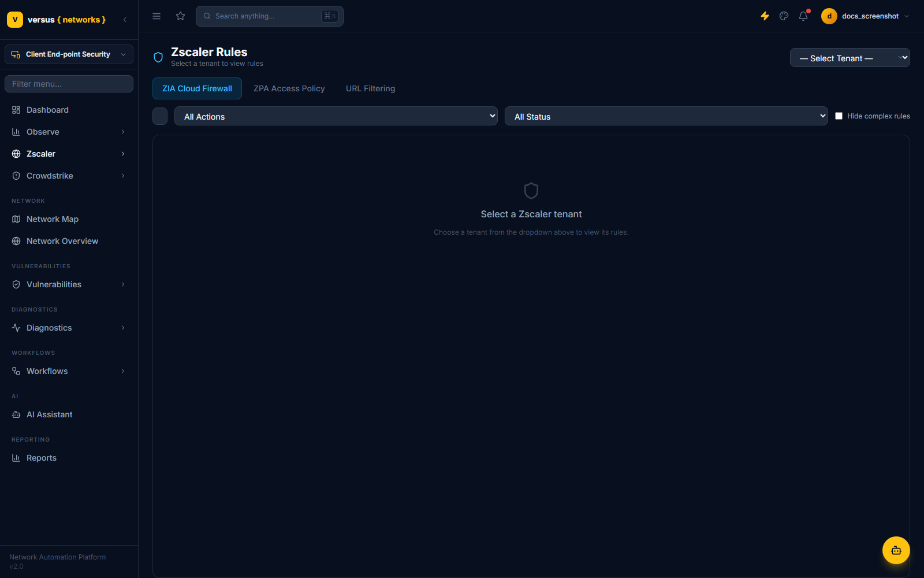Enable the Hide complex rules checkbox

[x=839, y=116]
